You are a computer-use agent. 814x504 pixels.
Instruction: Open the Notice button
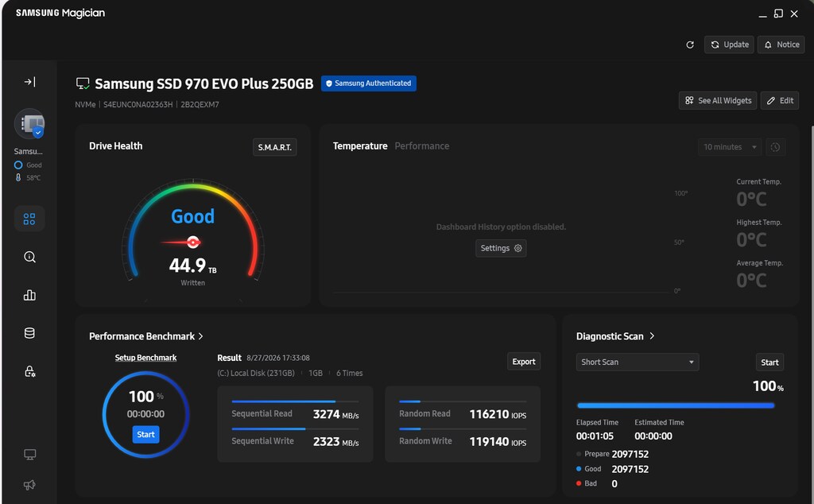pyautogui.click(x=781, y=45)
